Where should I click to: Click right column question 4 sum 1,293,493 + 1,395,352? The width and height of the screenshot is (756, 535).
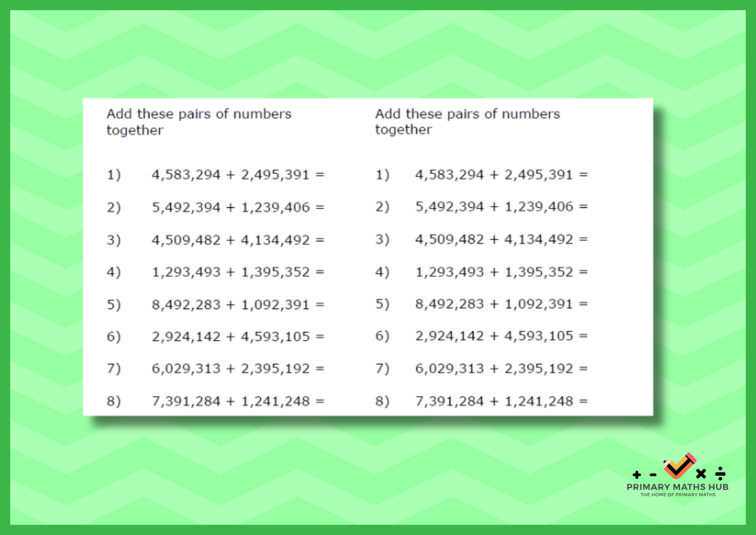pyautogui.click(x=502, y=272)
